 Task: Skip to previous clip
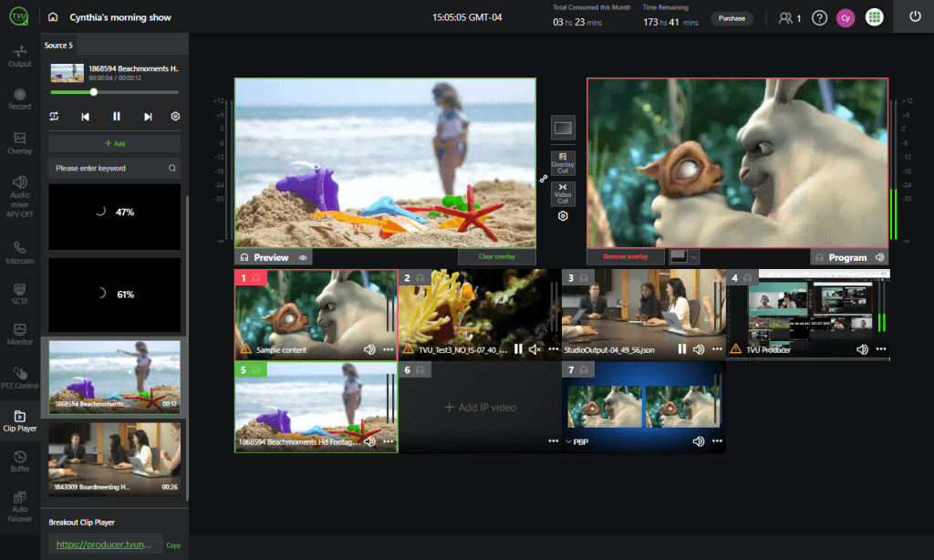point(85,117)
